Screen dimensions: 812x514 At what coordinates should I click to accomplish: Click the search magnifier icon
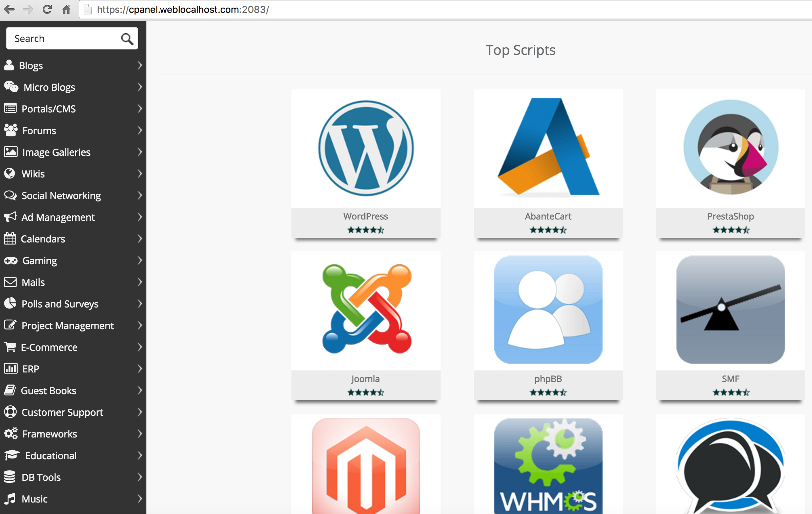(127, 39)
